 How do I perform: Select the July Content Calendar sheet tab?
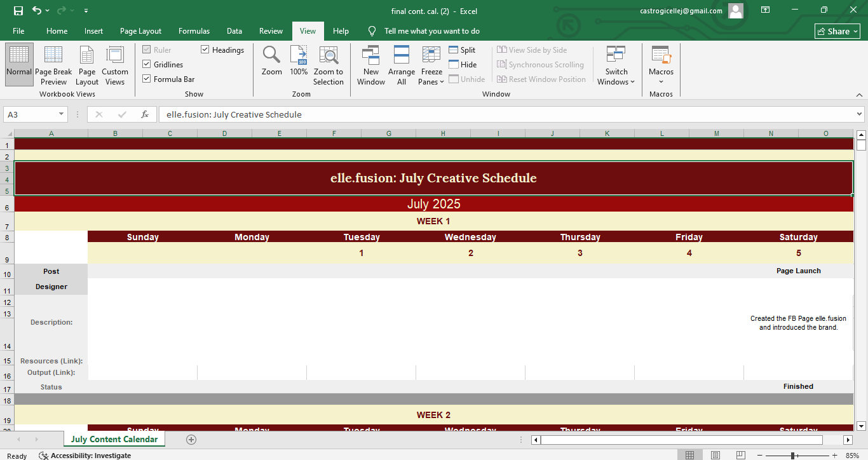114,439
